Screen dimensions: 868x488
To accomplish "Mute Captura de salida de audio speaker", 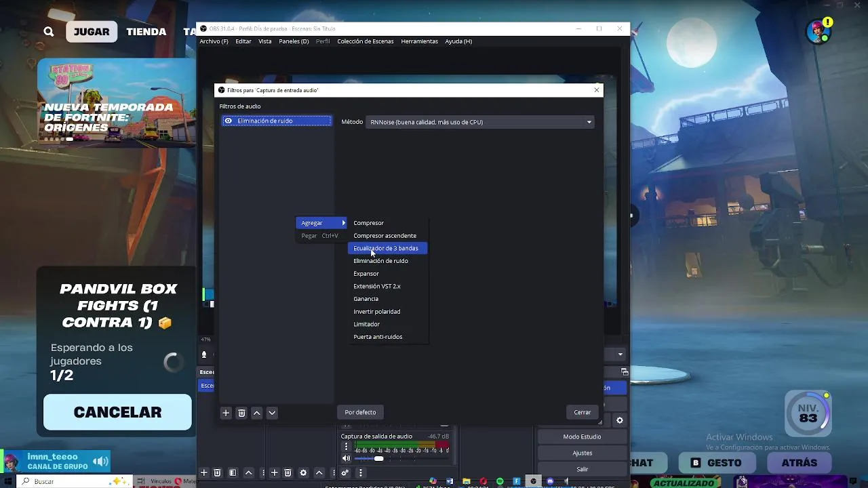I will tap(346, 459).
